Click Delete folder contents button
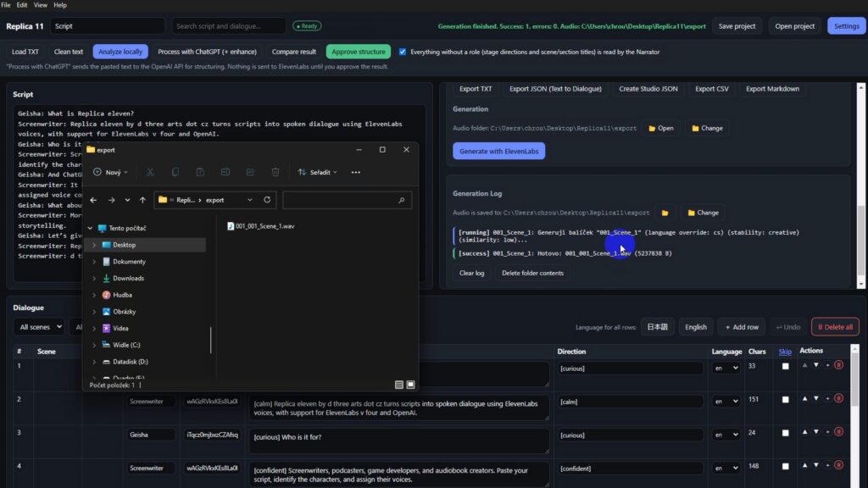This screenshot has height=488, width=868. (x=532, y=273)
